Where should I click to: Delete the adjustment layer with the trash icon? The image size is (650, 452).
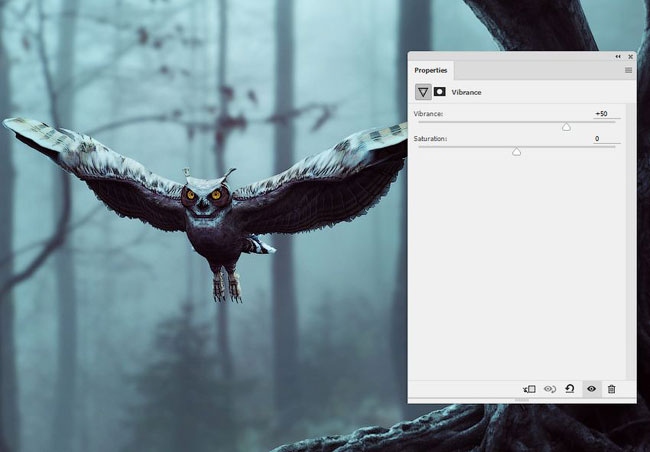tap(611, 389)
